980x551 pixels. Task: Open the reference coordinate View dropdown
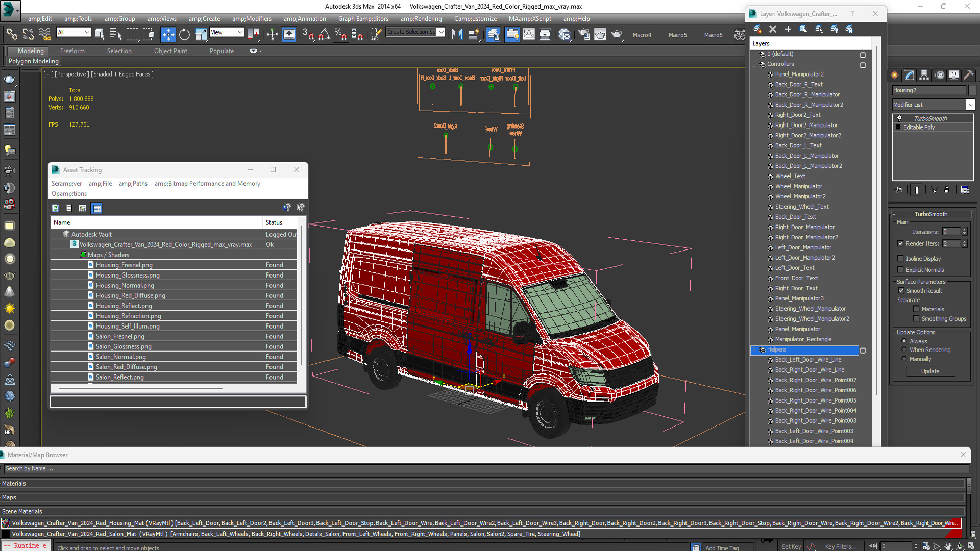click(227, 32)
